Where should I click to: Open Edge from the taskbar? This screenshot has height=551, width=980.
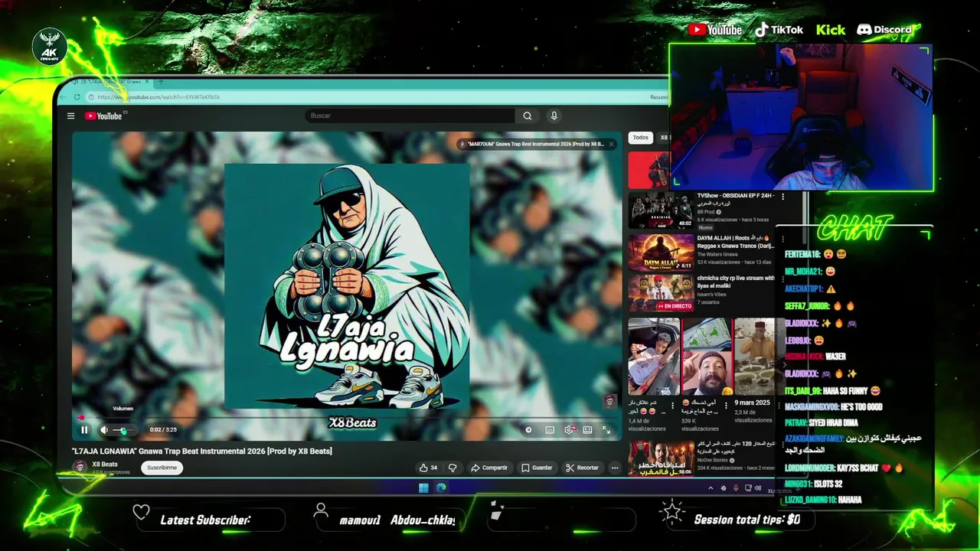pyautogui.click(x=441, y=487)
